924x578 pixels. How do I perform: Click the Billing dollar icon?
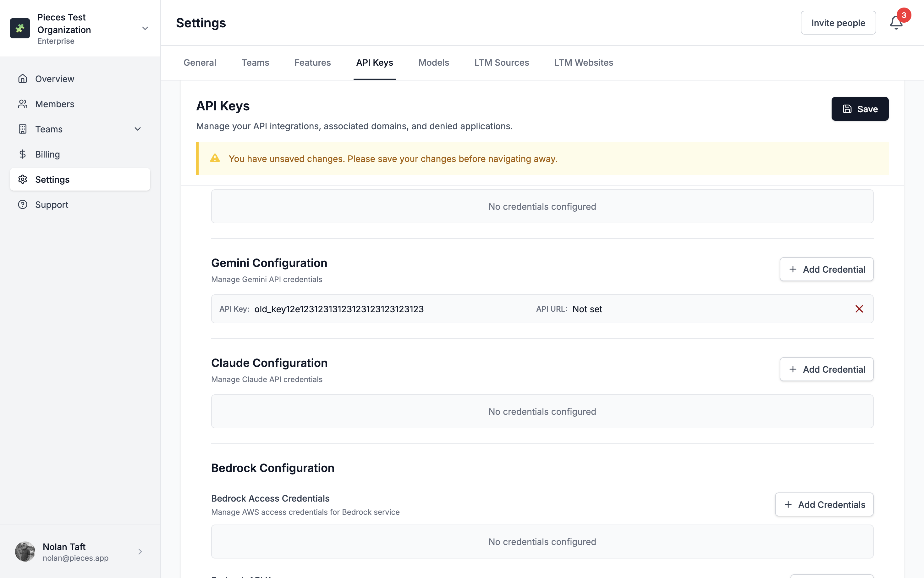click(x=23, y=154)
